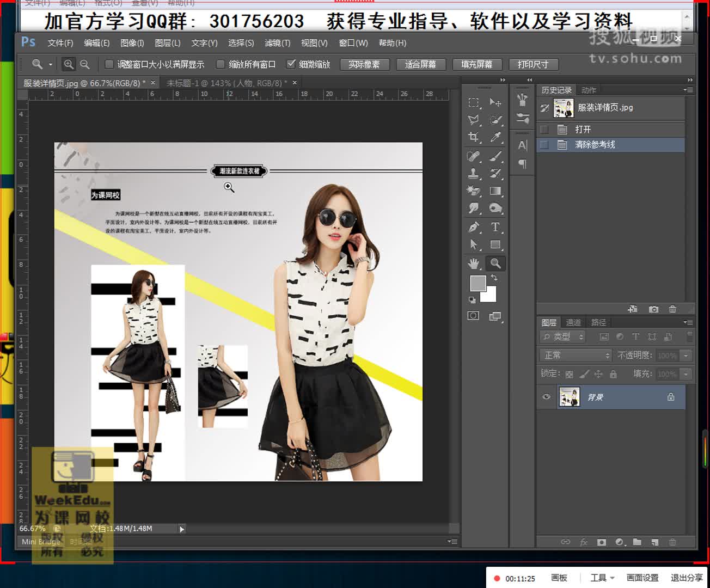Toggle Quick Mask mode
The height and width of the screenshot is (588, 710).
[473, 316]
